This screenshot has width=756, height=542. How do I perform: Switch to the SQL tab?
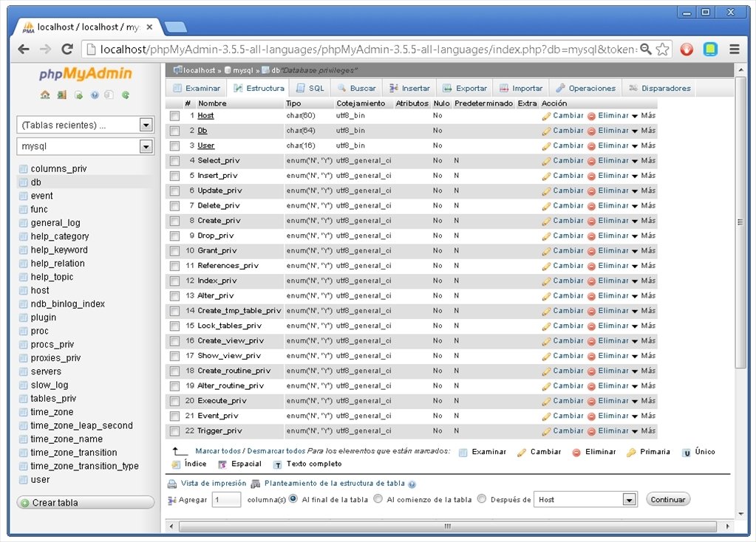310,88
